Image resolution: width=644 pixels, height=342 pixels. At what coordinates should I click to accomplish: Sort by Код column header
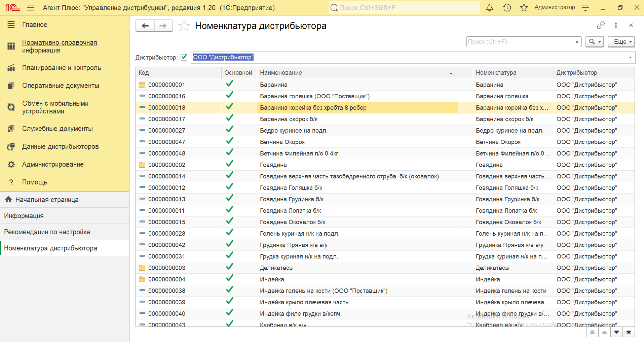point(179,73)
